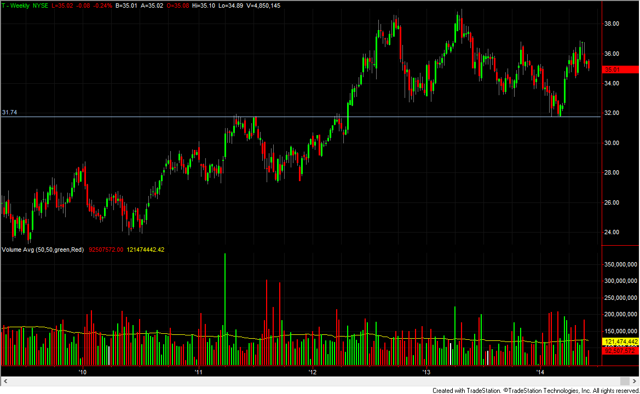
Task: Click the '200,000,000' volume axis label
Action: click(620, 314)
